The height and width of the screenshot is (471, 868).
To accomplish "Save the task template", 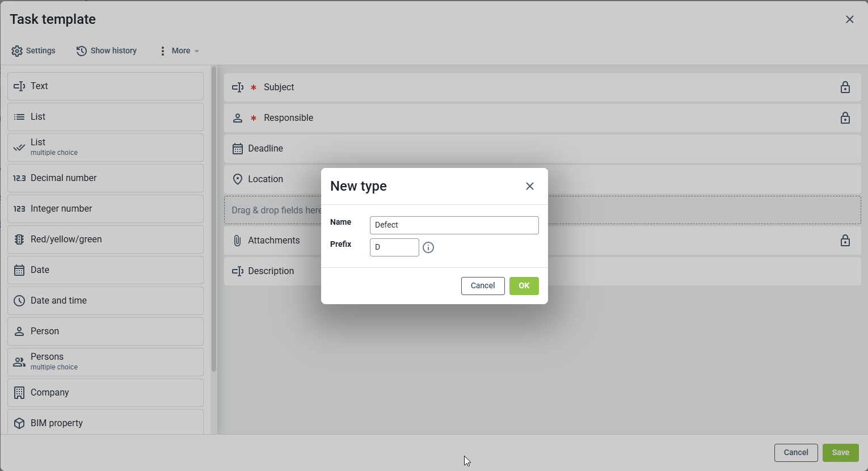I will [840, 453].
